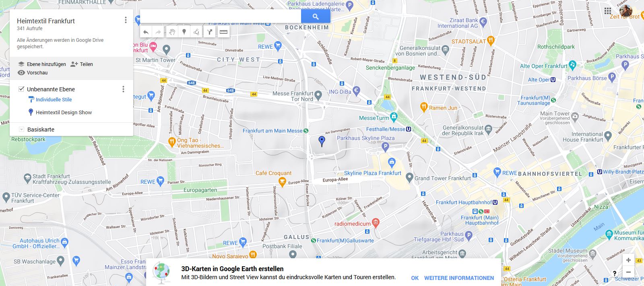
Task: Select Heimtextil Design Show list item
Action: 64,113
